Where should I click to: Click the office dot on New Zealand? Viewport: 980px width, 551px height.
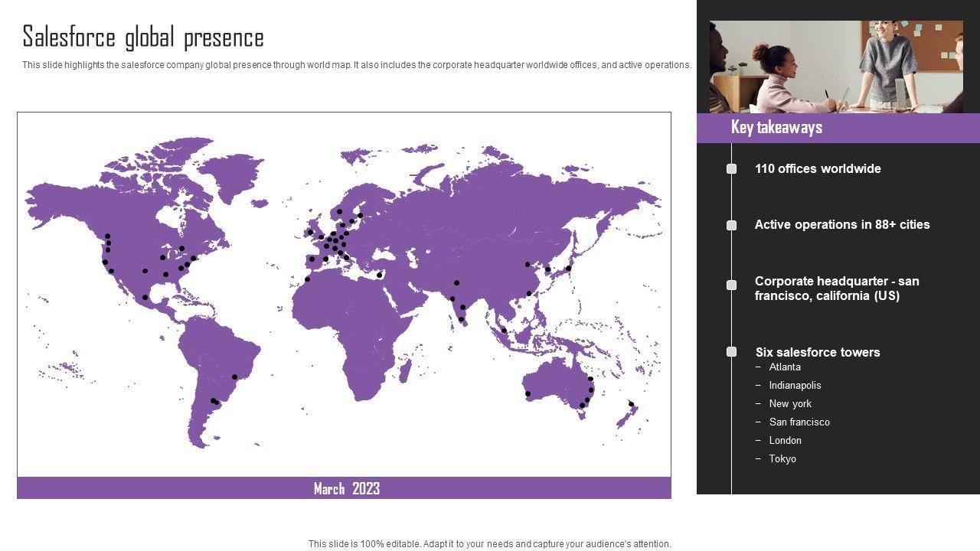[631, 404]
